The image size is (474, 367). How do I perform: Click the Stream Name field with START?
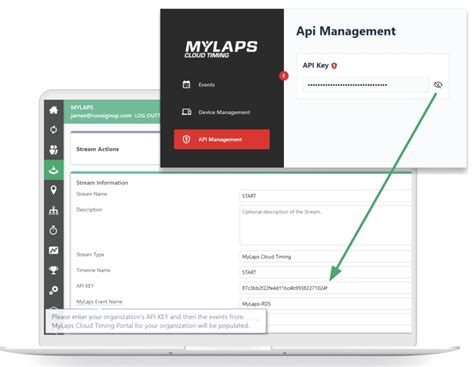pos(326,196)
